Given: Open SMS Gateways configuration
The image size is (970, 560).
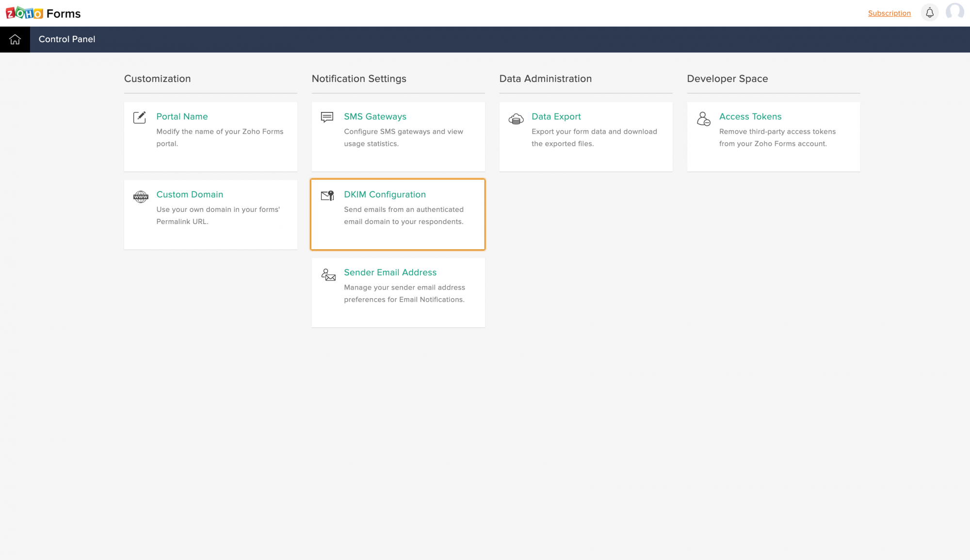Looking at the screenshot, I should point(375,116).
